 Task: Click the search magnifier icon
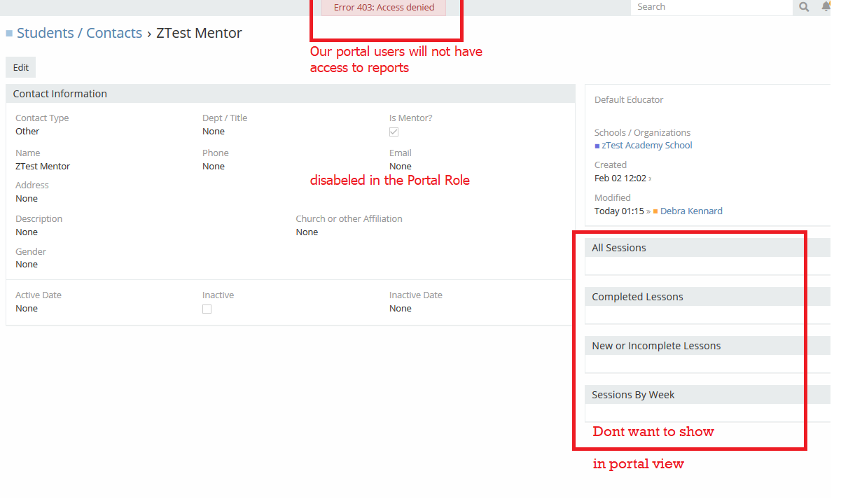pyautogui.click(x=804, y=7)
